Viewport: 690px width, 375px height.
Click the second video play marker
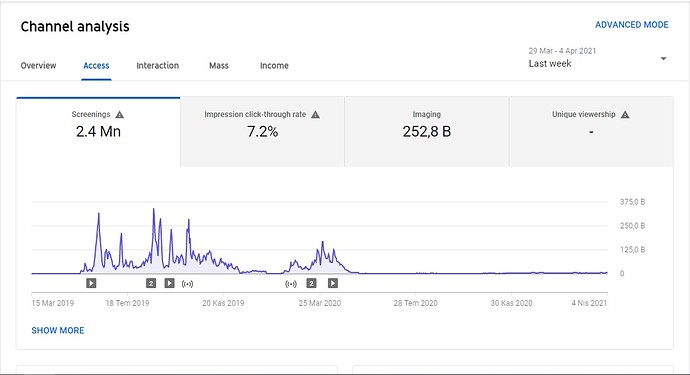[169, 283]
